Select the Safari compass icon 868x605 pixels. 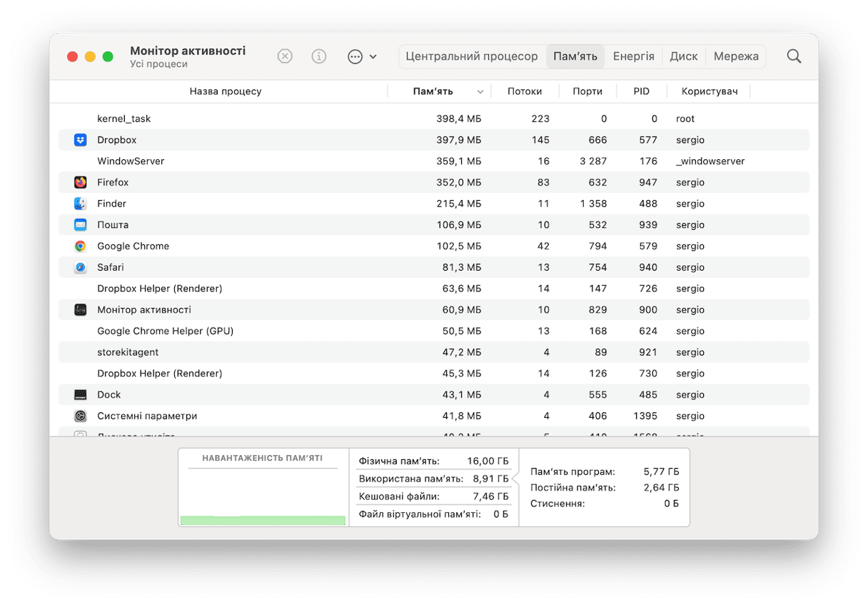81,267
